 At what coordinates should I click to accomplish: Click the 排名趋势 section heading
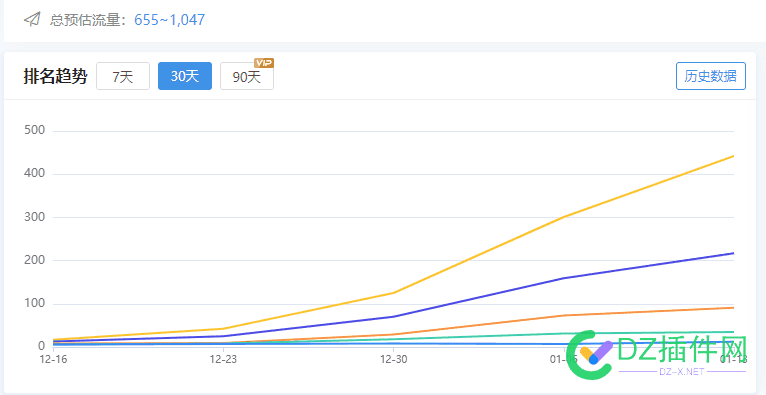[55, 77]
